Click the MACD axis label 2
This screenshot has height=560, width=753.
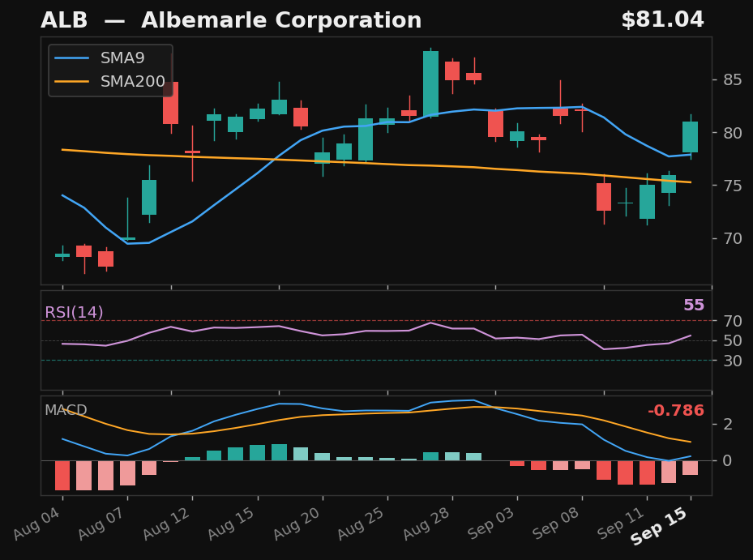point(728,424)
